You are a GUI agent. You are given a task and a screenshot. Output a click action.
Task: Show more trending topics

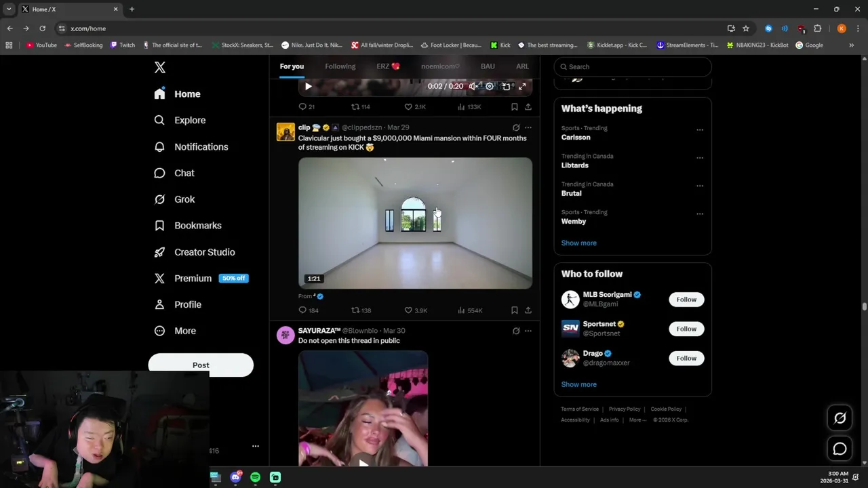[x=578, y=243]
